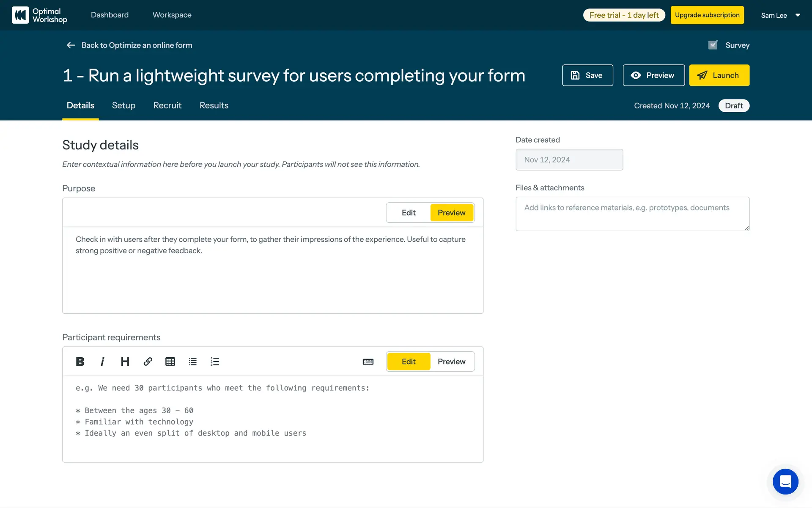
Task: Open the Sam Lee account dropdown
Action: tap(780, 15)
